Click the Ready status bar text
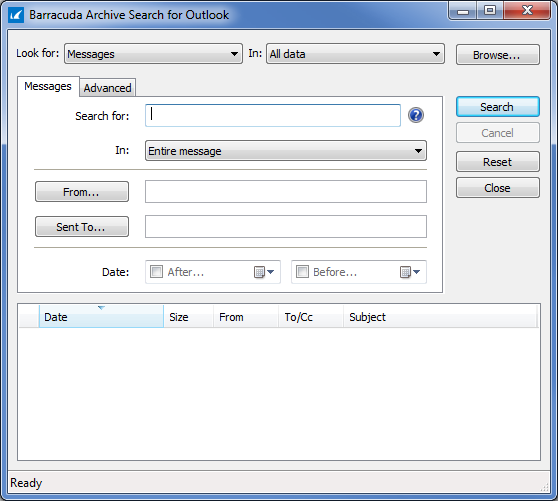 click(26, 483)
